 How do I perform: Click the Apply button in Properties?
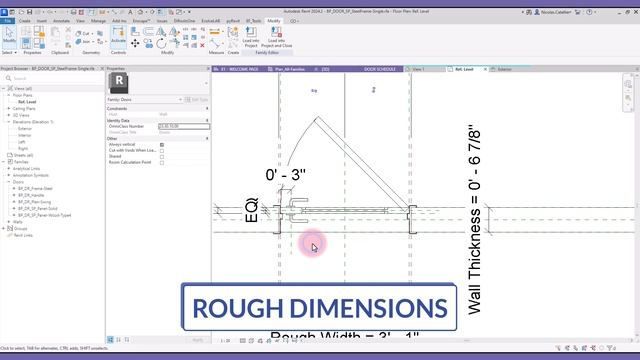198,340
